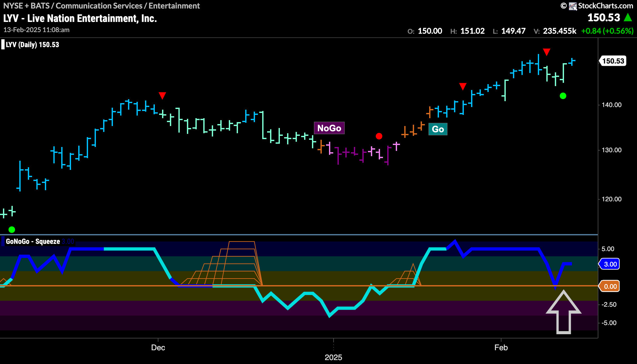Expand the 150.53 price tag on right axis
This screenshot has height=364, width=637.
tap(613, 61)
